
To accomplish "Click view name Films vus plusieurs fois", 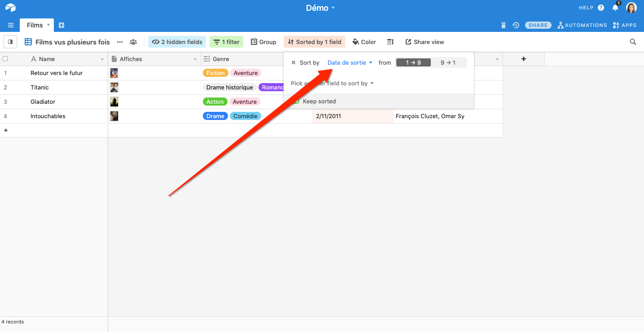I will click(73, 42).
